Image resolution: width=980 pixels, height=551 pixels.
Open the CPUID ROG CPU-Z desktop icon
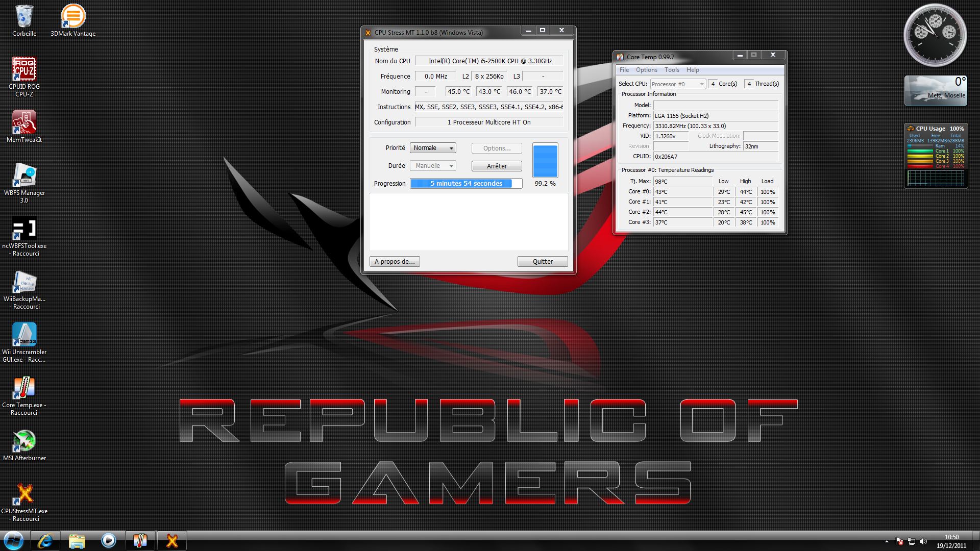[x=24, y=70]
